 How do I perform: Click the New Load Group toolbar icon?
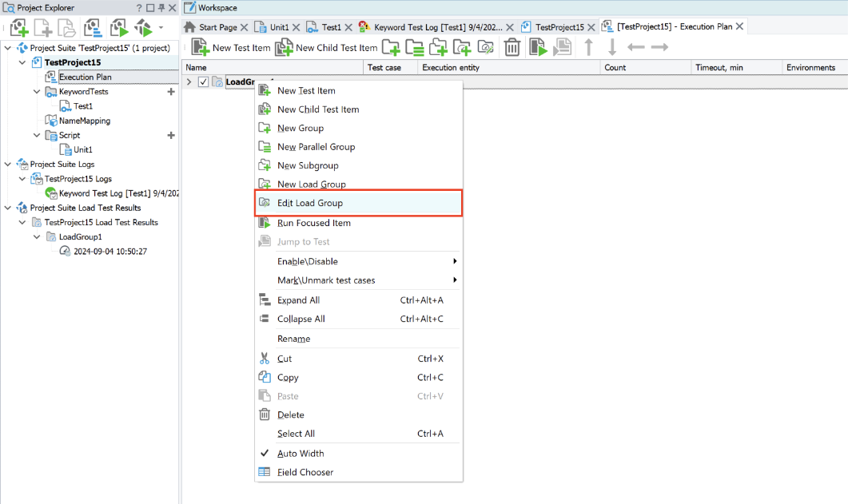(461, 48)
